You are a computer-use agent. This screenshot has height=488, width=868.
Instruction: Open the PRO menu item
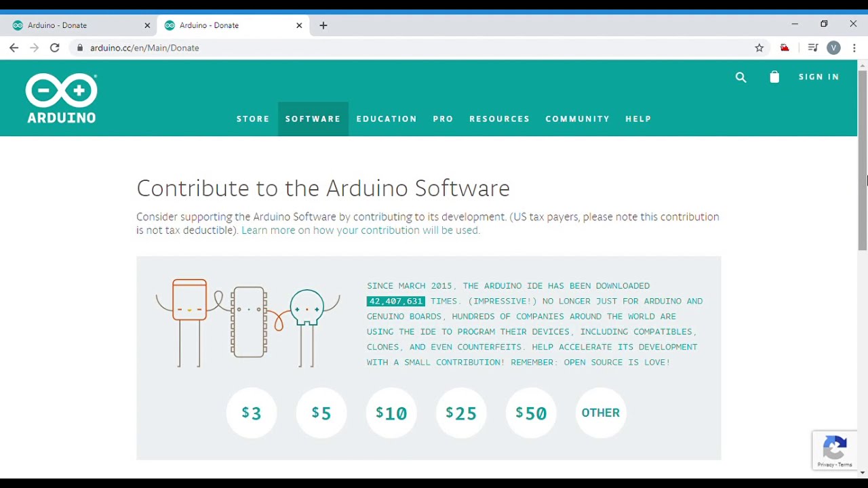tap(443, 119)
